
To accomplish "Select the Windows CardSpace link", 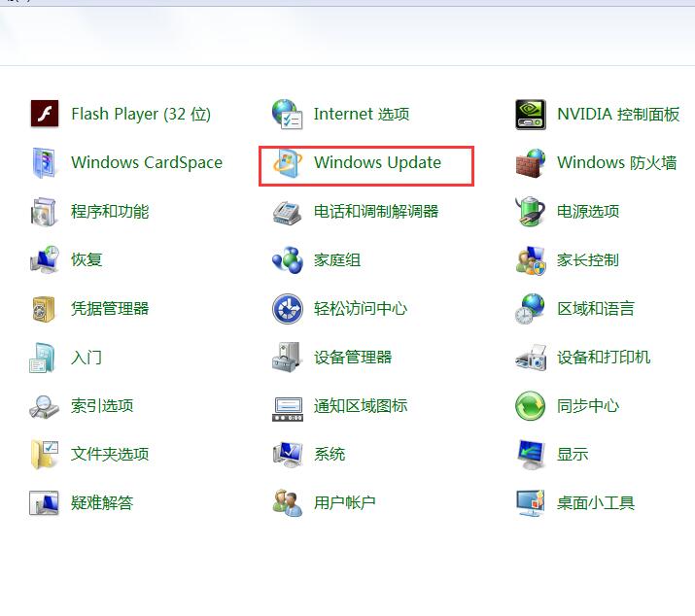I will tap(147, 162).
